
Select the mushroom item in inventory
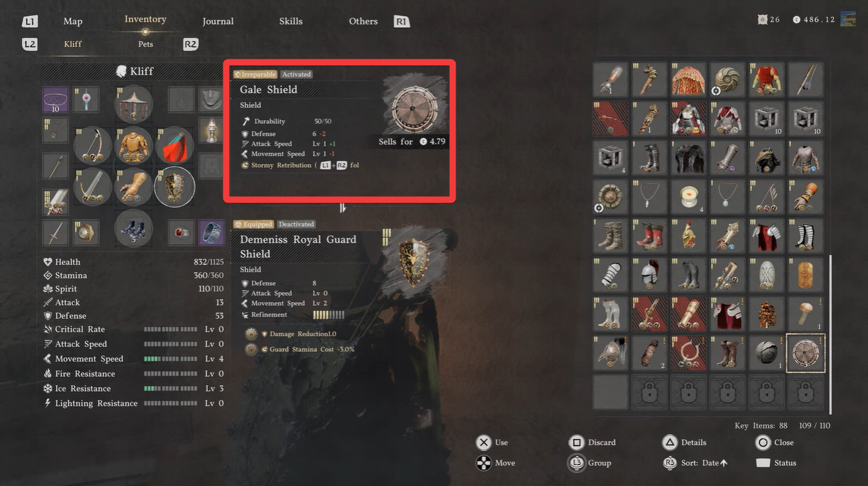805,314
